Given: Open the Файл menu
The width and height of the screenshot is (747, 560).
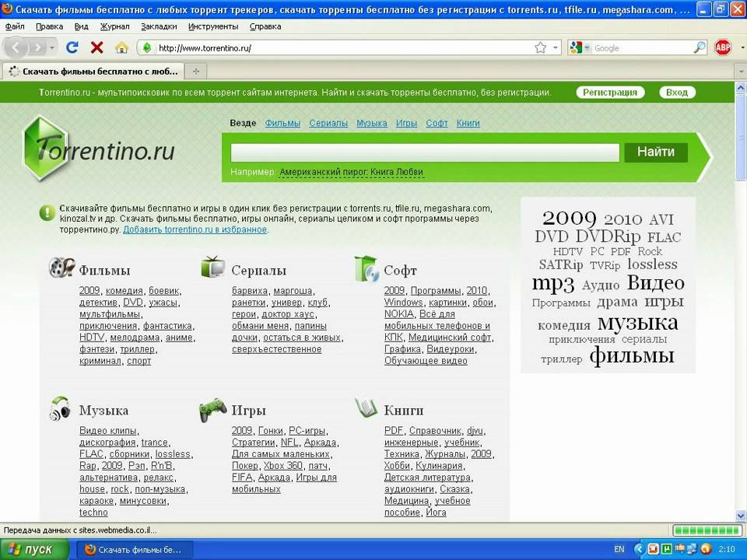Looking at the screenshot, I should coord(15,26).
